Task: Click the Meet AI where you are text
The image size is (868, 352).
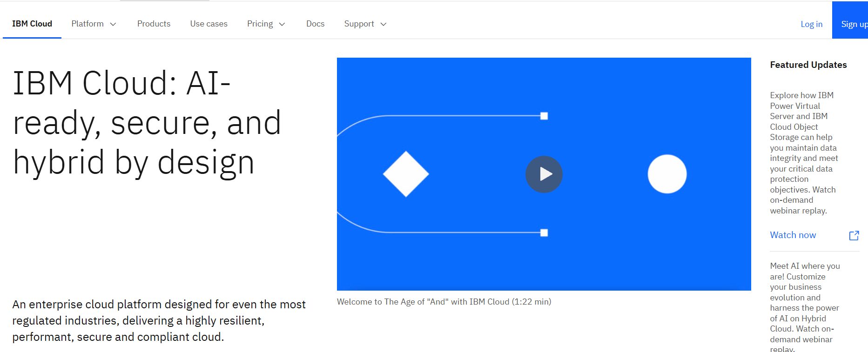Action: tap(805, 307)
